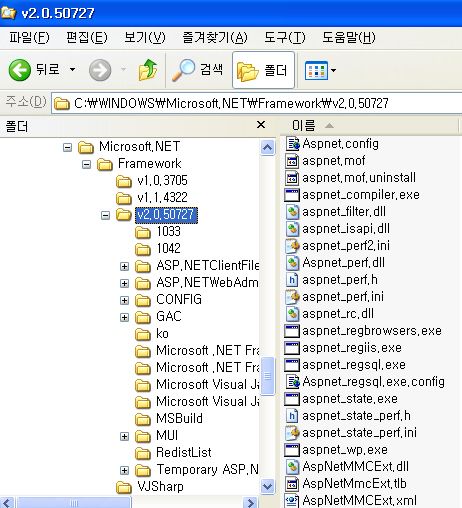
Task: Click the aspnet_perf.ini icon
Action: [x=292, y=297]
